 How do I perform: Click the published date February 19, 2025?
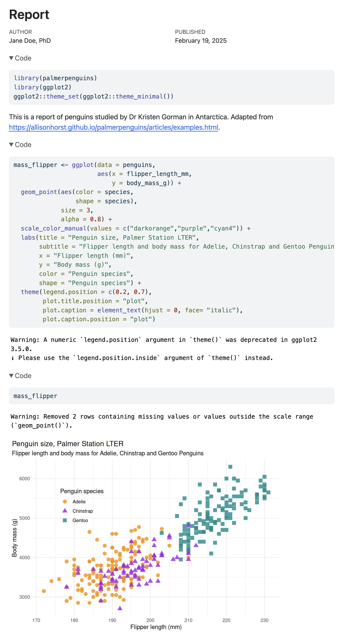(201, 41)
